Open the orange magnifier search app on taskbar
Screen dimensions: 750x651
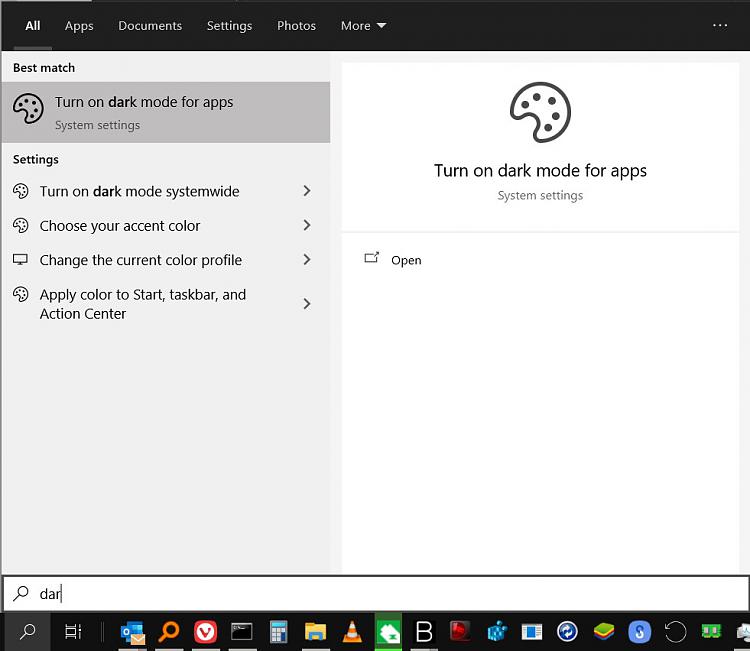pyautogui.click(x=169, y=632)
